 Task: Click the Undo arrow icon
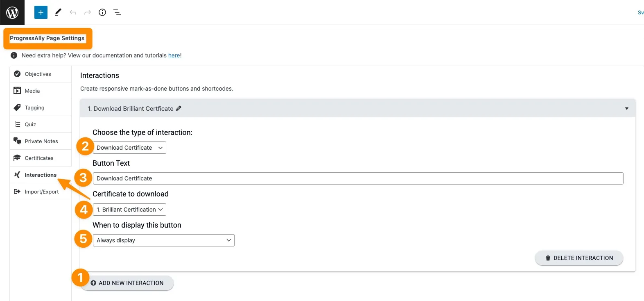coord(73,12)
